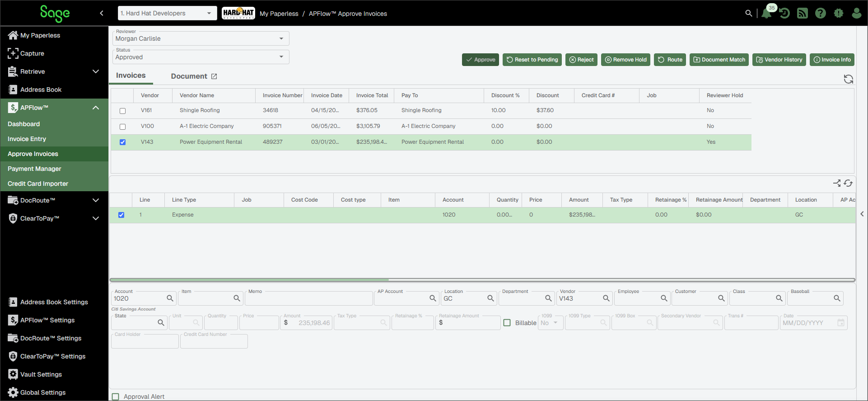Click the Memo input field
This screenshot has height=401, width=868.
pyautogui.click(x=309, y=298)
